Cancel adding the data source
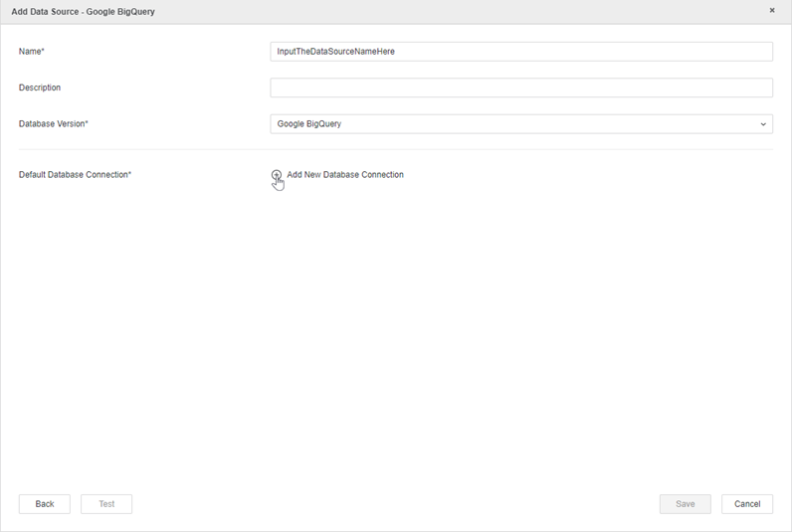Viewport: 792px width, 532px height. coord(747,504)
